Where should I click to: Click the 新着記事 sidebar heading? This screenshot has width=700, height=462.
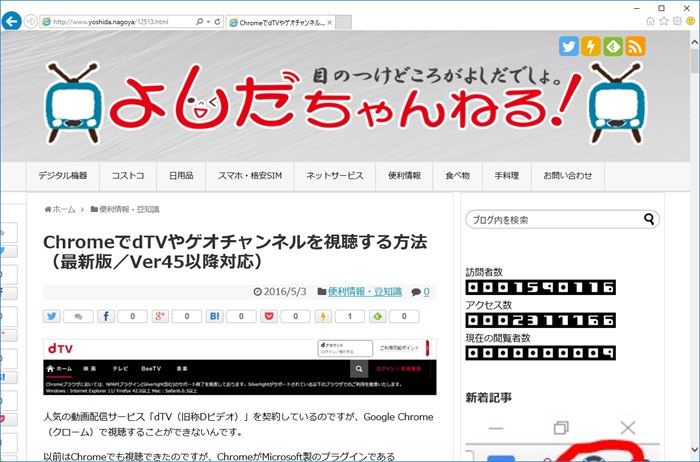488,398
